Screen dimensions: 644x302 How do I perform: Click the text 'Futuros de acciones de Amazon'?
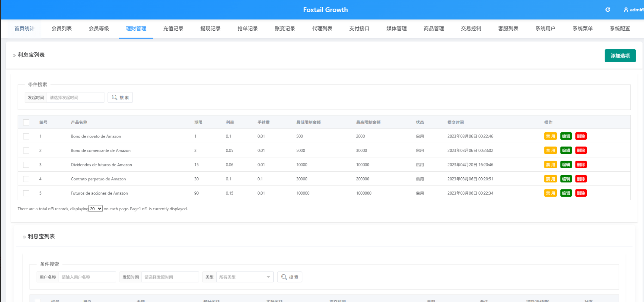99,193
